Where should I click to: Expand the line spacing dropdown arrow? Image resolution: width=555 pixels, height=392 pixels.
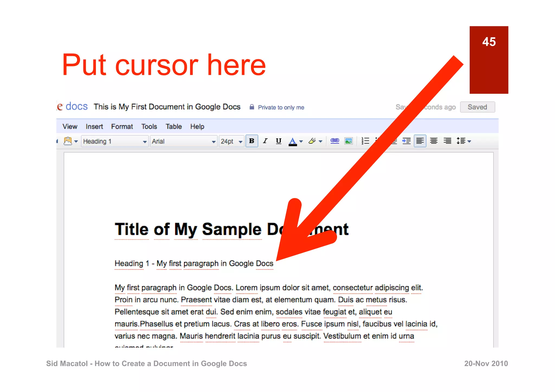[469, 141]
